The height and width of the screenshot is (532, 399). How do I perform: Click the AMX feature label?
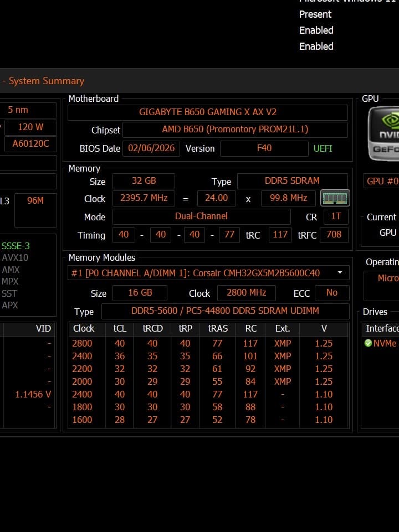[11, 270]
